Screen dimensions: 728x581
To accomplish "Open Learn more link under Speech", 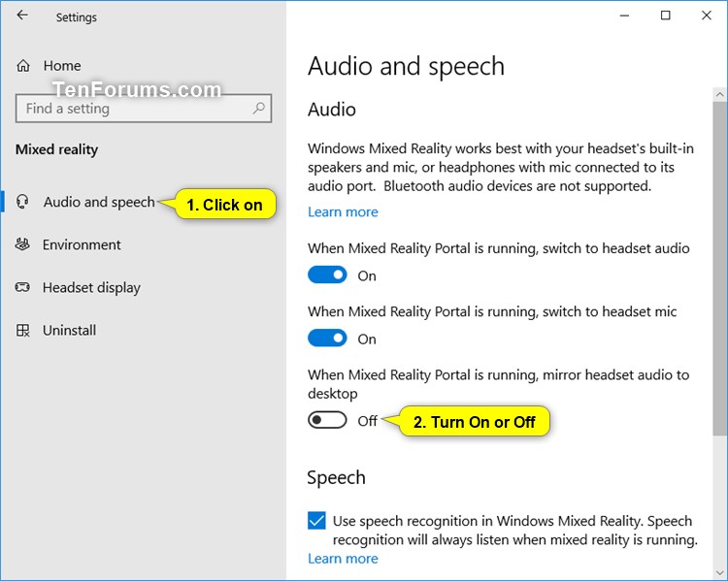I will pyautogui.click(x=343, y=559).
